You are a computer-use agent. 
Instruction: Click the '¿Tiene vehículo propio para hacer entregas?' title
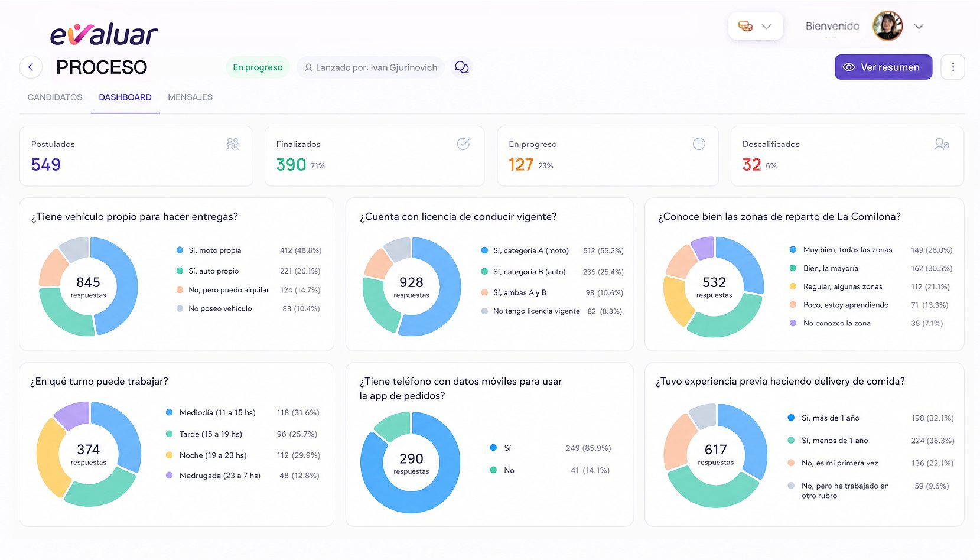pyautogui.click(x=135, y=217)
